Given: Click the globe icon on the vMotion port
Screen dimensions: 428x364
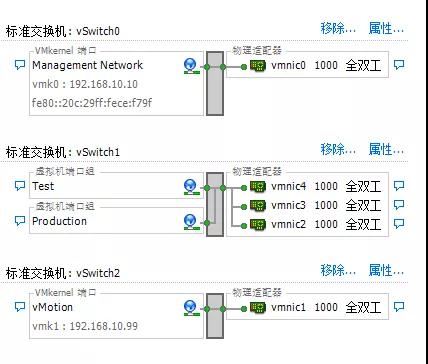Looking at the screenshot, I should tap(191, 308).
